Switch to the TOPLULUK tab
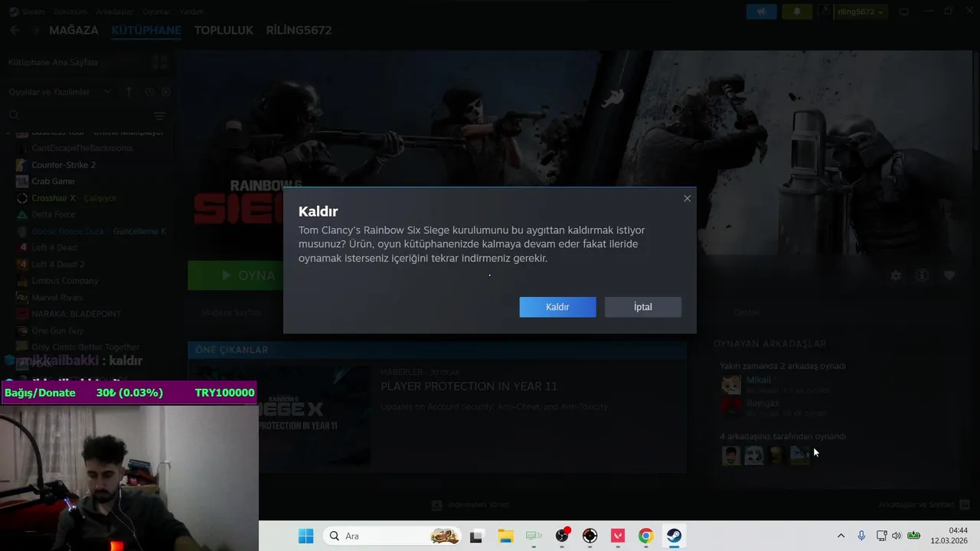980x551 pixels. tap(224, 31)
